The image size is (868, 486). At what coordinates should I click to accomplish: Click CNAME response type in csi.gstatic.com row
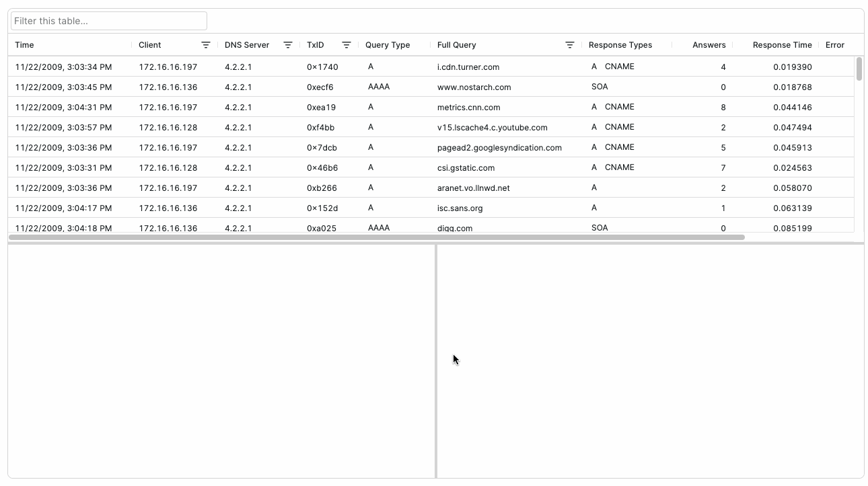pyautogui.click(x=620, y=167)
